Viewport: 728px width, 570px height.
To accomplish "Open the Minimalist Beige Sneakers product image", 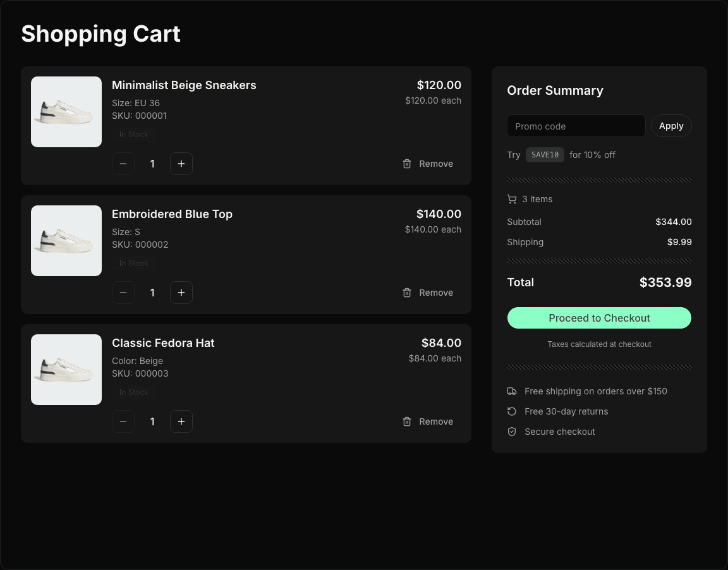I will click(66, 112).
